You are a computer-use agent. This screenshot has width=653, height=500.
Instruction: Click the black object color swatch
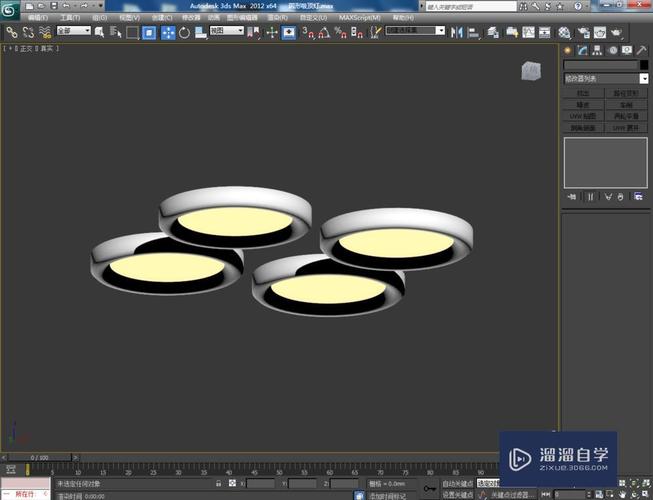(644, 65)
